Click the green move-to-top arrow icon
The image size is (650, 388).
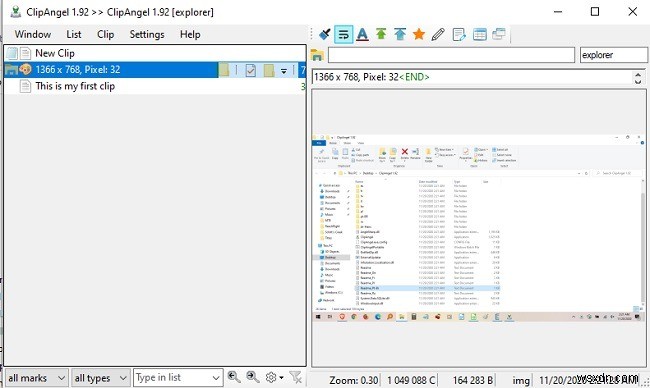click(x=381, y=34)
